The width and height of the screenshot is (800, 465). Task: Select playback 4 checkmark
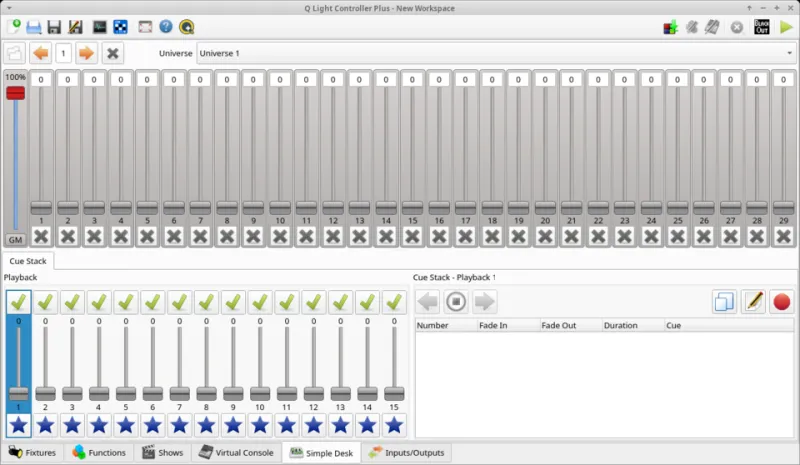99,302
